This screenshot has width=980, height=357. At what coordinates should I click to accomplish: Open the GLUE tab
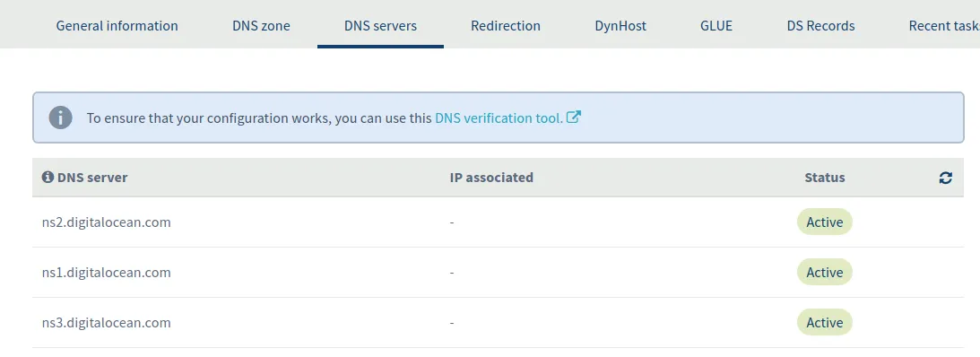[716, 26]
